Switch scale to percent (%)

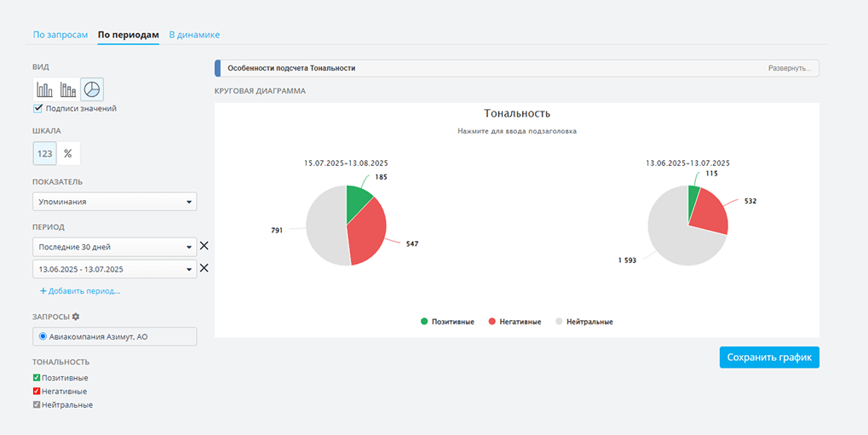point(68,153)
